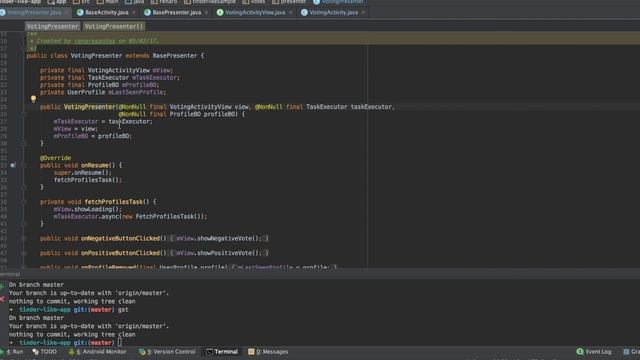The width and height of the screenshot is (640, 360).
Task: Open the VotingActivityView.java tab
Action: coord(255,12)
